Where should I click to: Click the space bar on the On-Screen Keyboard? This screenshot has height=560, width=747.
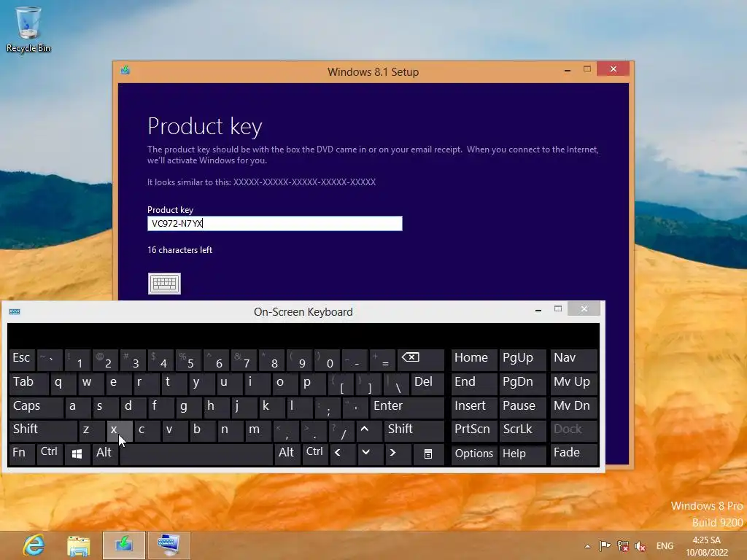point(196,454)
